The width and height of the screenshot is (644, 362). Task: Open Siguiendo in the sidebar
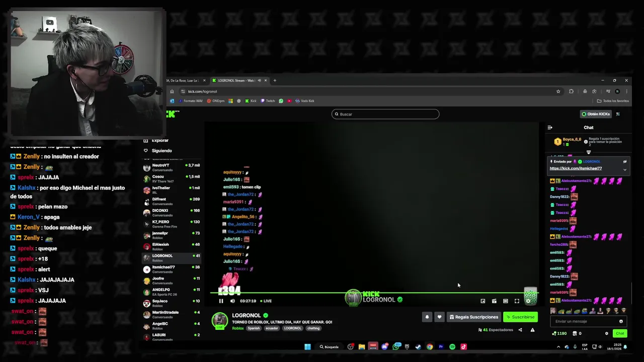(x=158, y=151)
